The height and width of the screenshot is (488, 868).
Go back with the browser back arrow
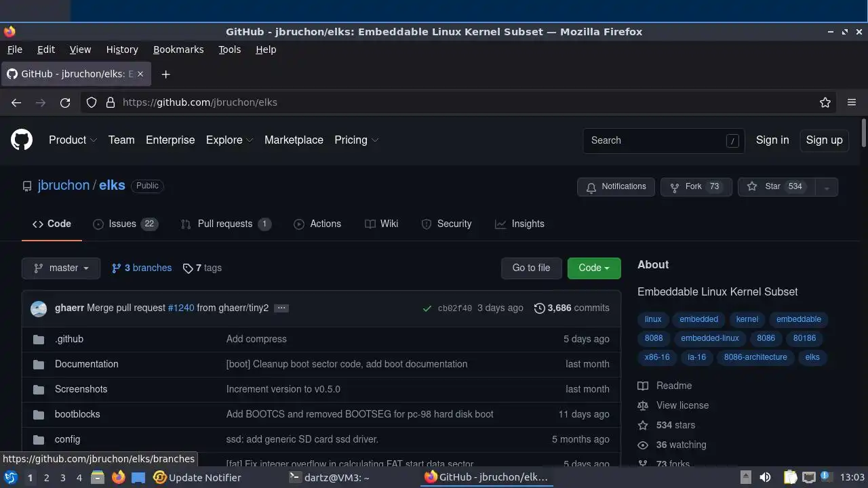tap(16, 102)
